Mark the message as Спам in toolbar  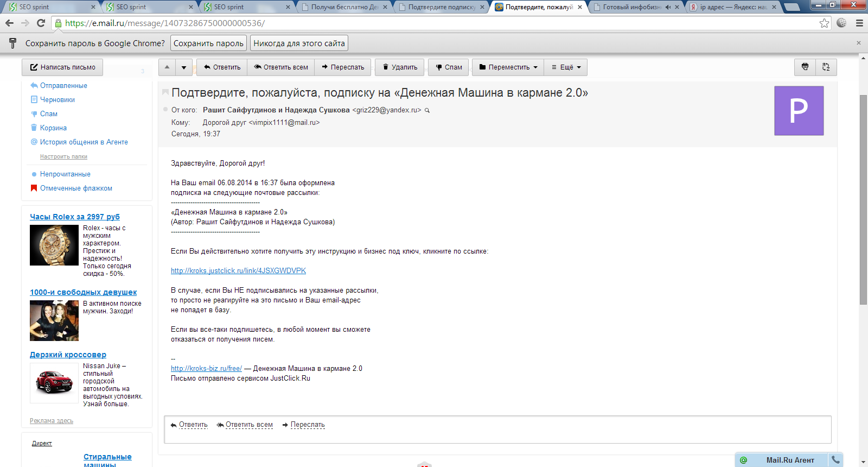click(449, 67)
